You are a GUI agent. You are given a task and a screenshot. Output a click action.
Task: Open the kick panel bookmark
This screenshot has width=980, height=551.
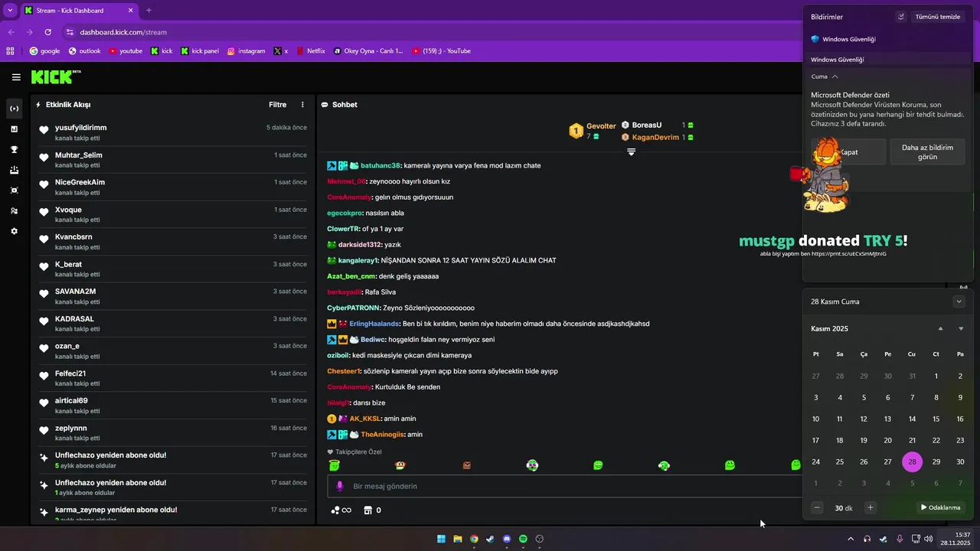(200, 51)
